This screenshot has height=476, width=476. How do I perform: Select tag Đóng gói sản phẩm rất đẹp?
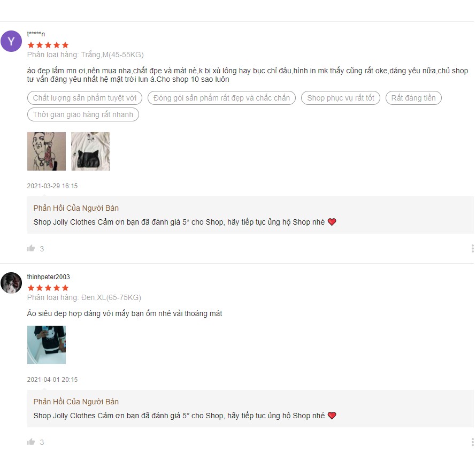pos(221,98)
